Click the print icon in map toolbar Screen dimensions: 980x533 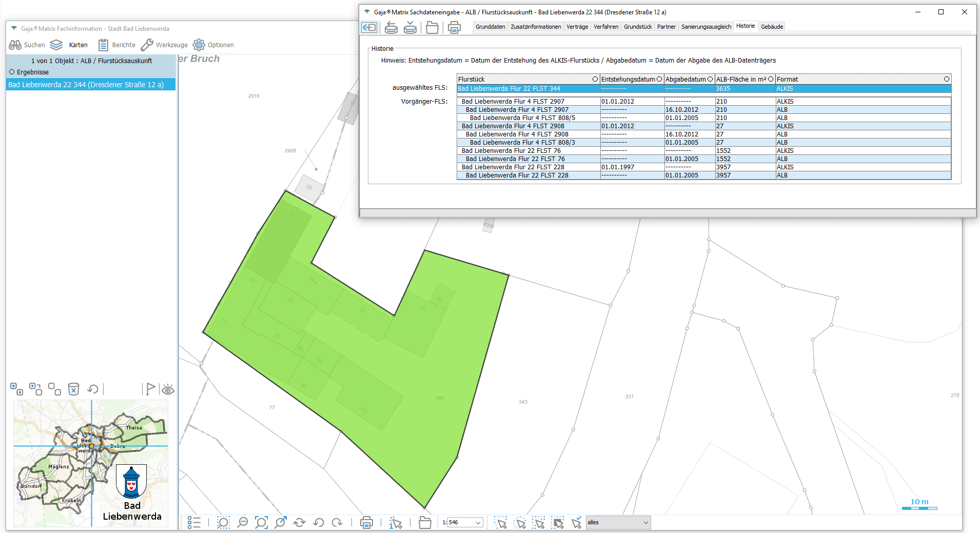[x=366, y=522]
